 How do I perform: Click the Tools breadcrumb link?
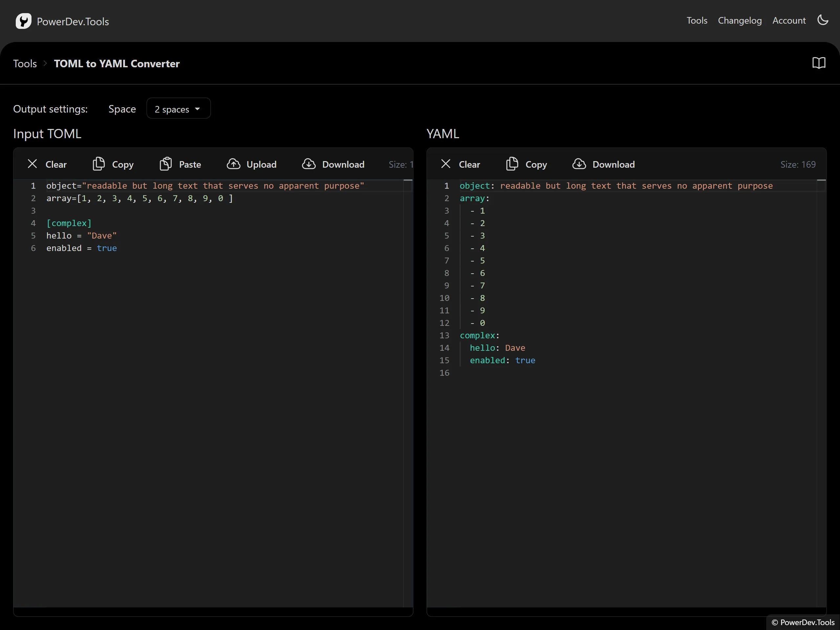coord(25,63)
